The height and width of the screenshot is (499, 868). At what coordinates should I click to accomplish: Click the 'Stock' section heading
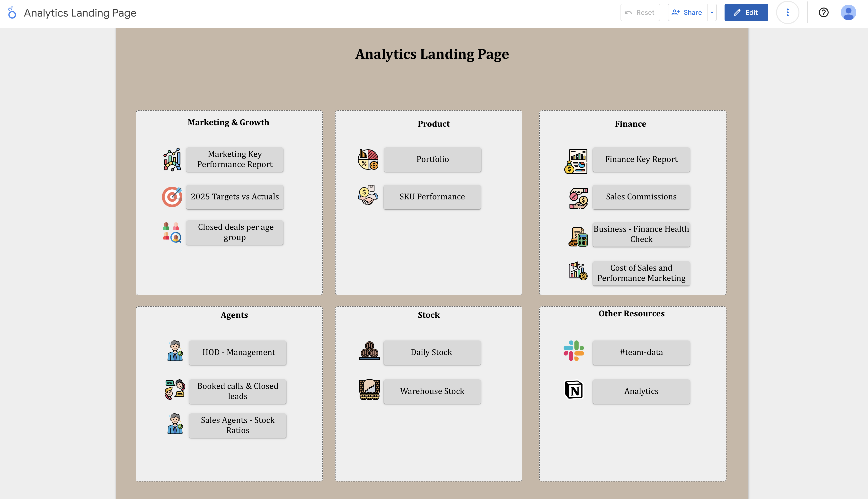coord(428,315)
